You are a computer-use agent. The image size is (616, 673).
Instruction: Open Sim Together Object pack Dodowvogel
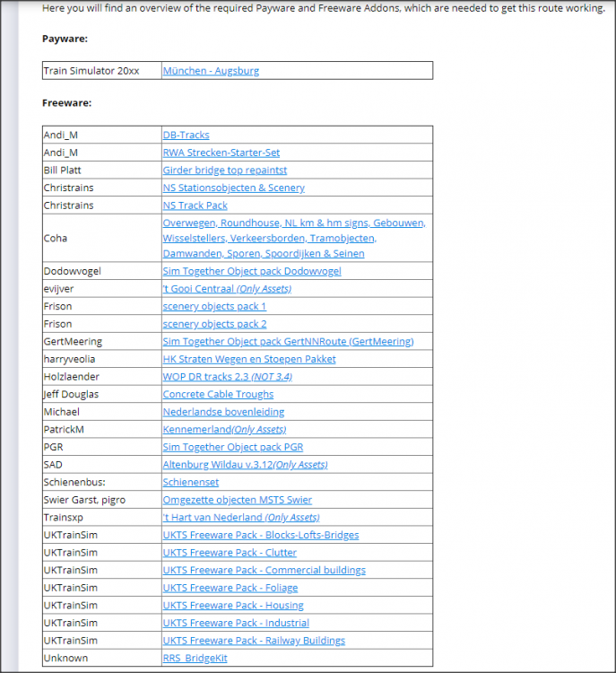point(252,271)
